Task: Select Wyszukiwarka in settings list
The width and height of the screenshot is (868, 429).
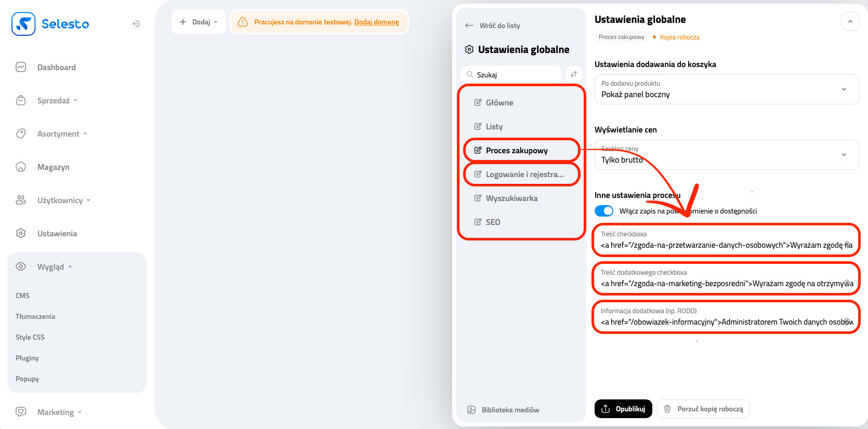Action: pos(511,198)
